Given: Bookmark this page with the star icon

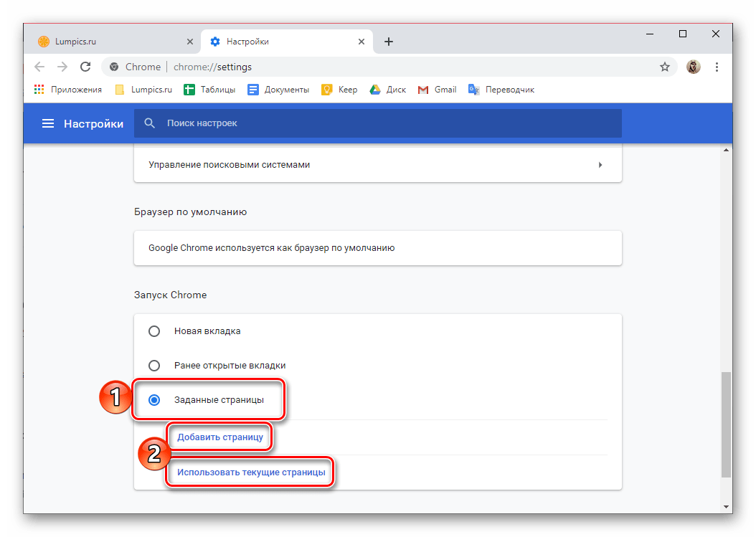Looking at the screenshot, I should pyautogui.click(x=665, y=67).
